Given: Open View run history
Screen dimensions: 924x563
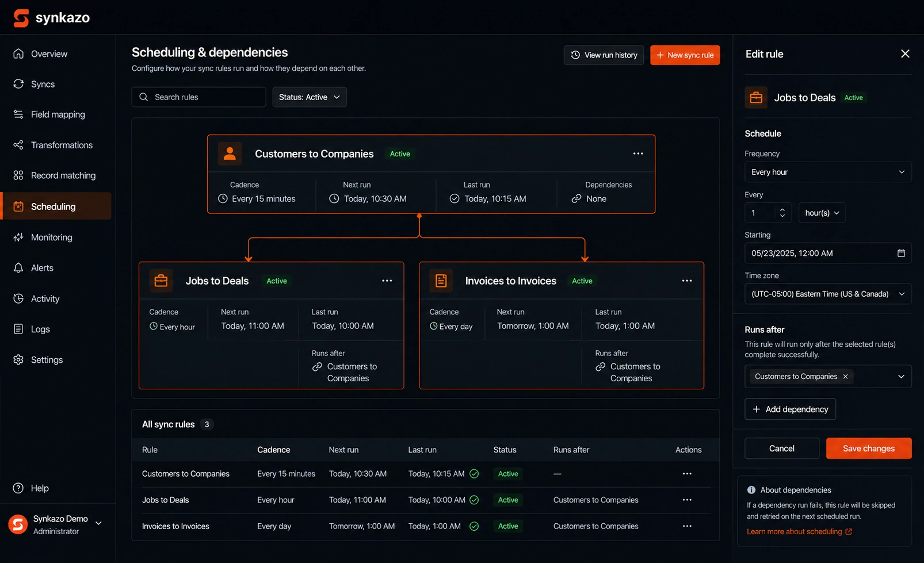Looking at the screenshot, I should point(604,55).
